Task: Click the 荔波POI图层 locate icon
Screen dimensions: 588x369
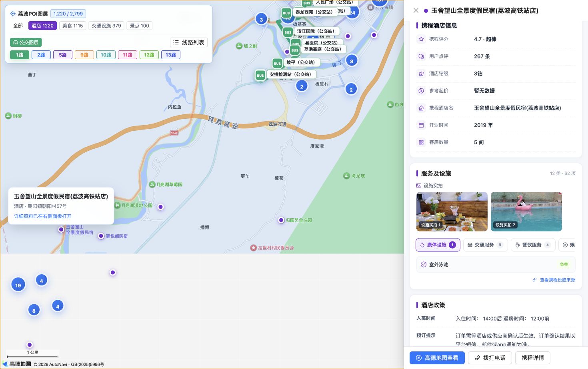Action: click(x=13, y=14)
